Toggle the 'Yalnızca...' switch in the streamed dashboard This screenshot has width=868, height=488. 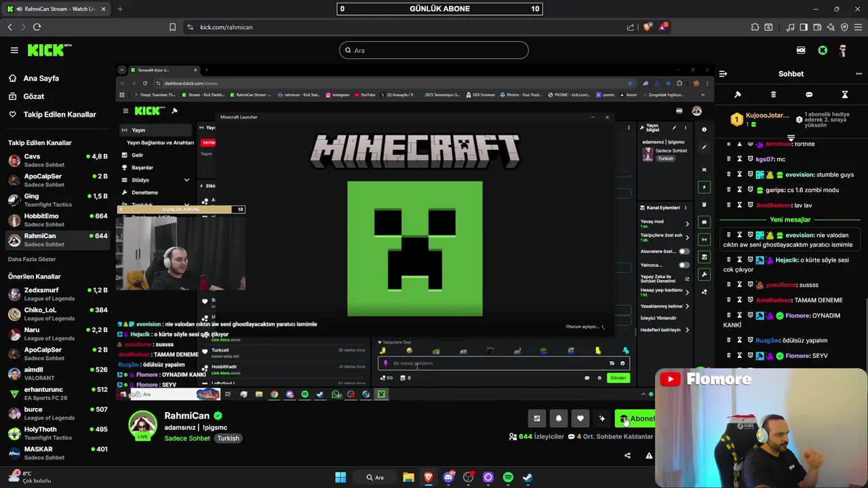pyautogui.click(x=684, y=265)
